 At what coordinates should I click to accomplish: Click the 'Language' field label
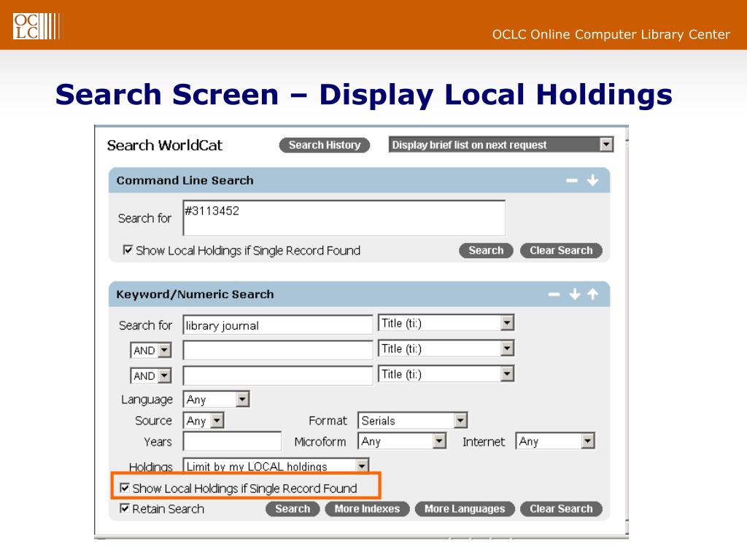[x=147, y=400]
